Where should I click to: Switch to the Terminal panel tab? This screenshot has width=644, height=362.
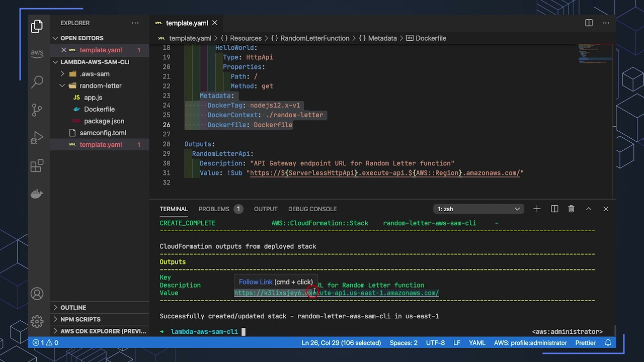(x=174, y=209)
